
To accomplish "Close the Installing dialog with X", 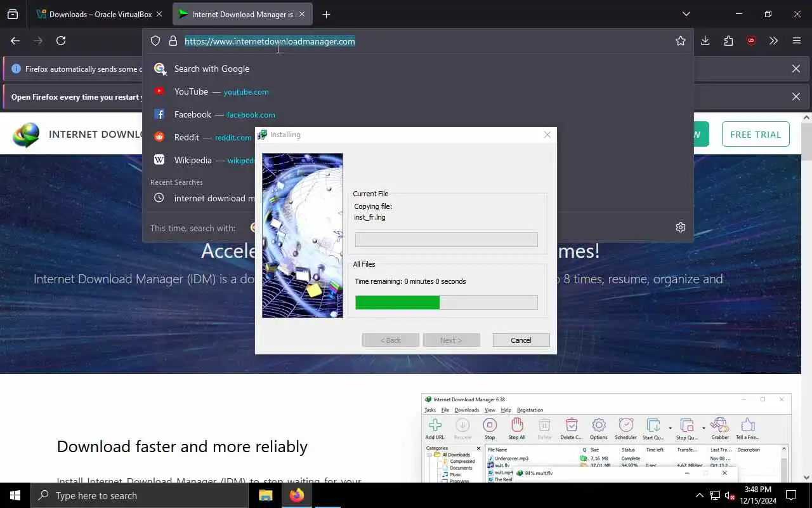I will tap(547, 135).
